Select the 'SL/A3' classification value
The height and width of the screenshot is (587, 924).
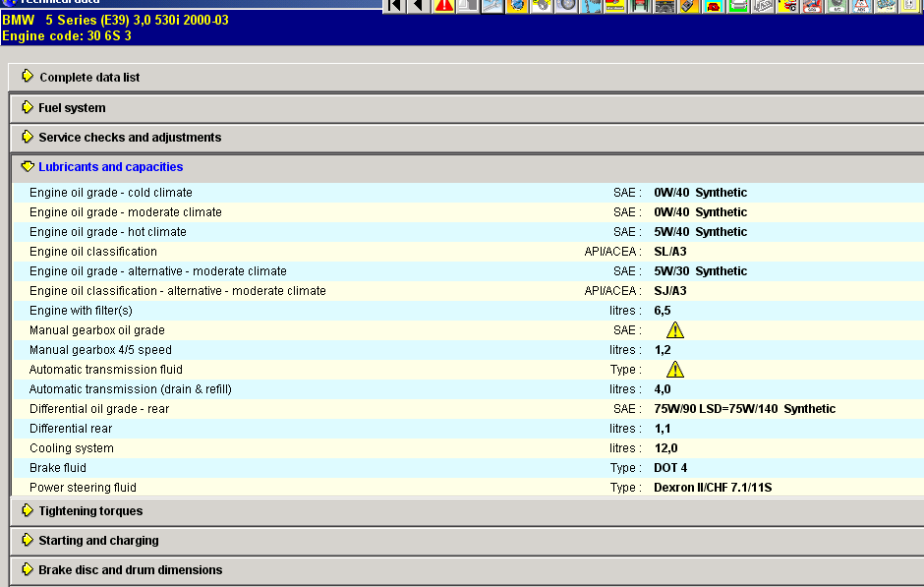tap(670, 252)
